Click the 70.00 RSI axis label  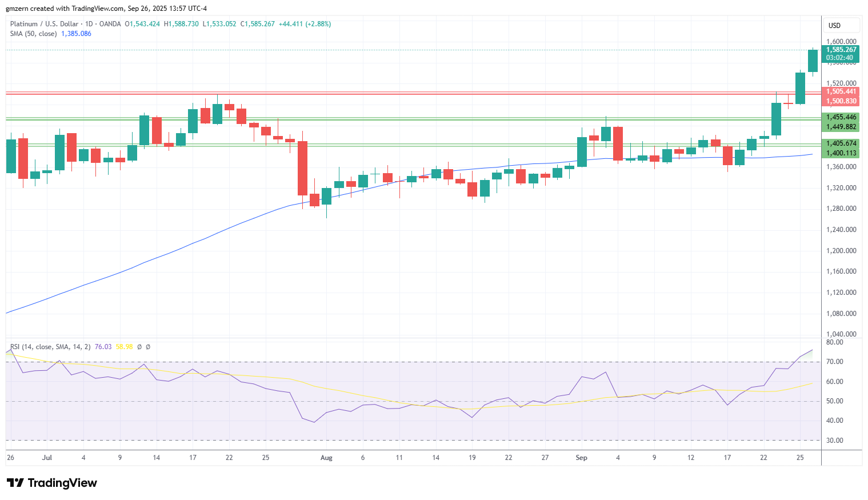click(x=835, y=362)
